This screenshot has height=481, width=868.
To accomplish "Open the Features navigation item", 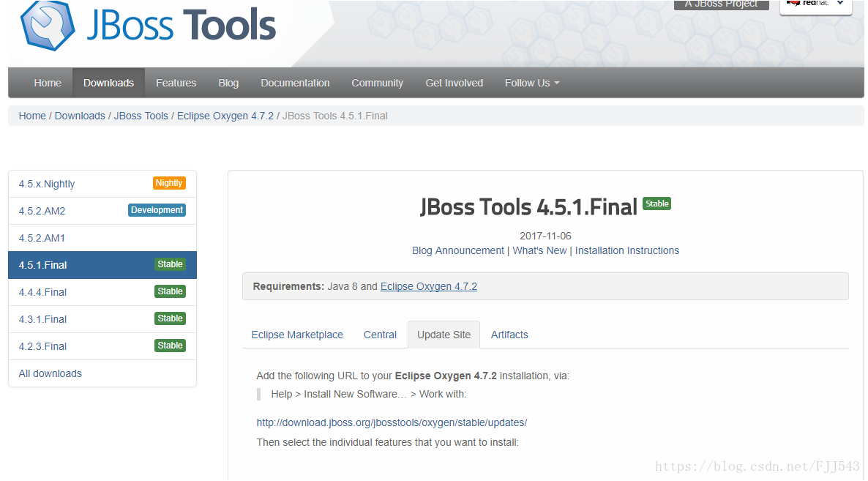I will (x=176, y=83).
